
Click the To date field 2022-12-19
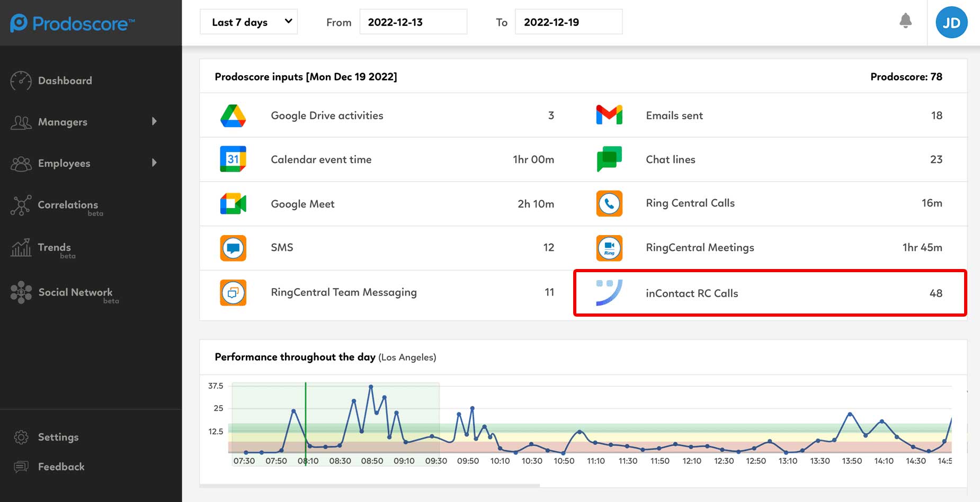pyautogui.click(x=568, y=22)
